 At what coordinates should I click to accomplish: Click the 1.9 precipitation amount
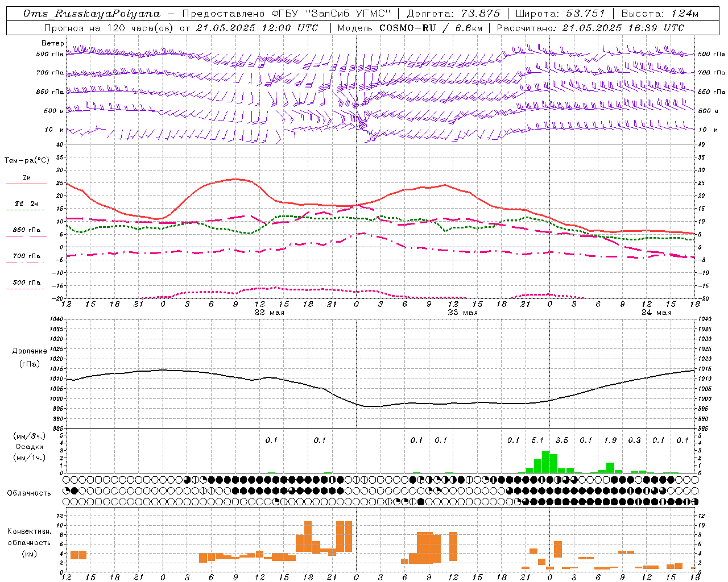[x=610, y=440]
